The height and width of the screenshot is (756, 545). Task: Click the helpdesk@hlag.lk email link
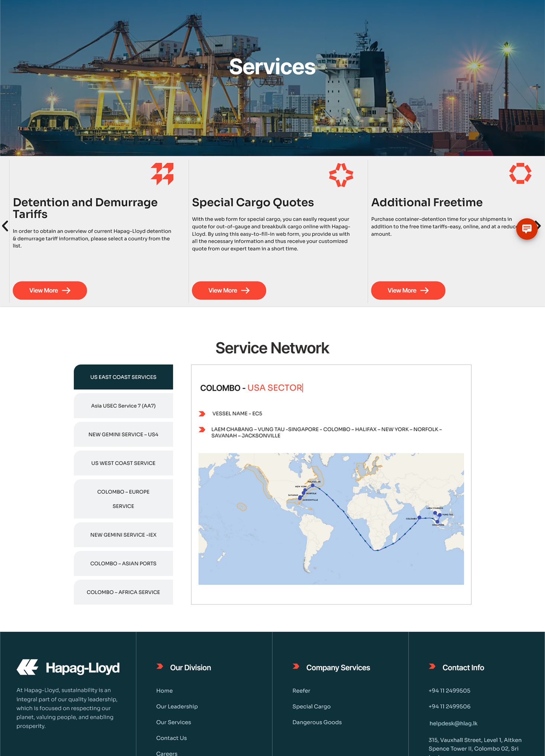tap(454, 723)
